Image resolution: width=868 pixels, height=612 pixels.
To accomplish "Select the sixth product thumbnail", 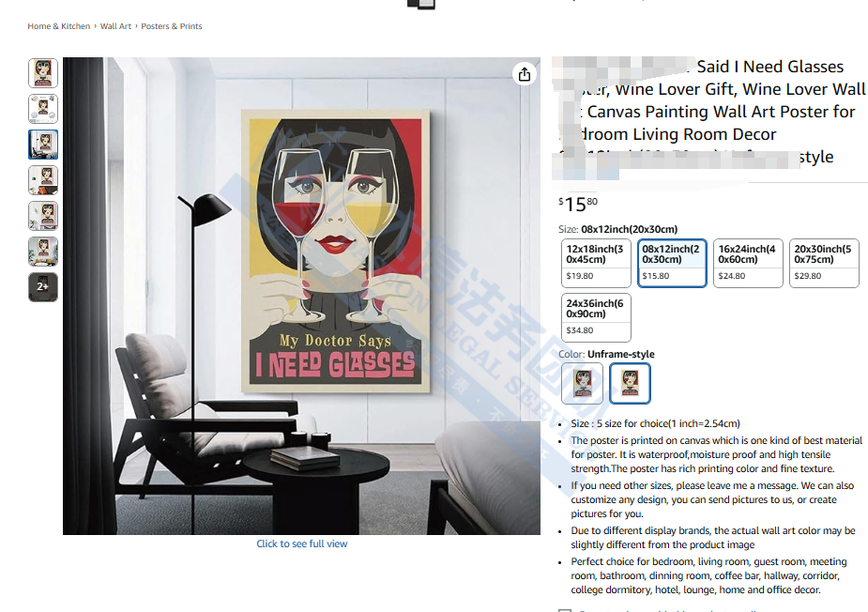I will click(x=43, y=252).
